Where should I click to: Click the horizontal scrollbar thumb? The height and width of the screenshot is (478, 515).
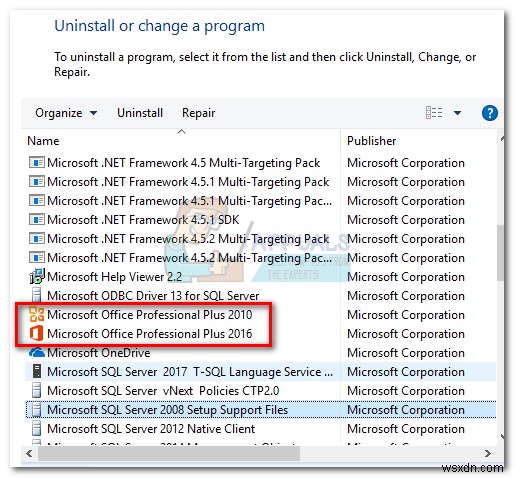[x=169, y=453]
